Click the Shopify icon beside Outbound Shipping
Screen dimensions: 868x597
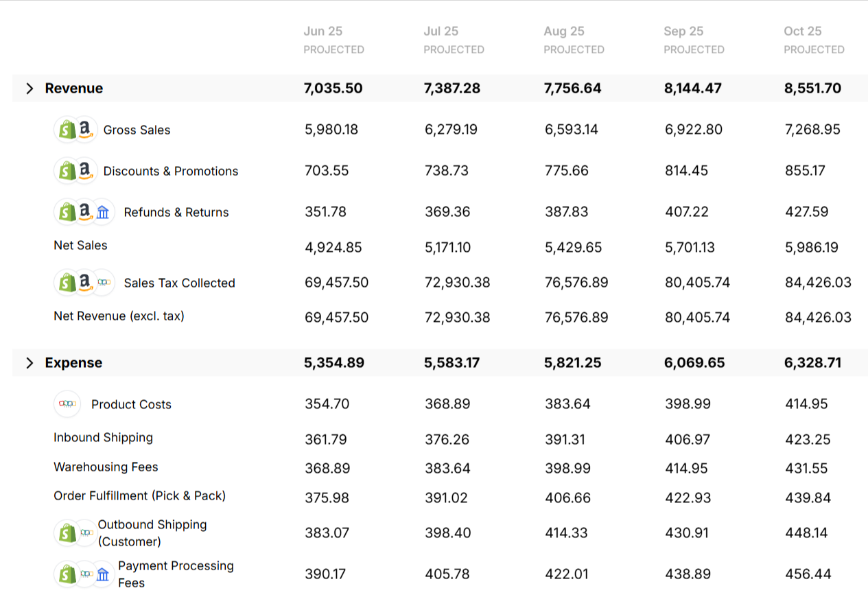[x=67, y=533]
